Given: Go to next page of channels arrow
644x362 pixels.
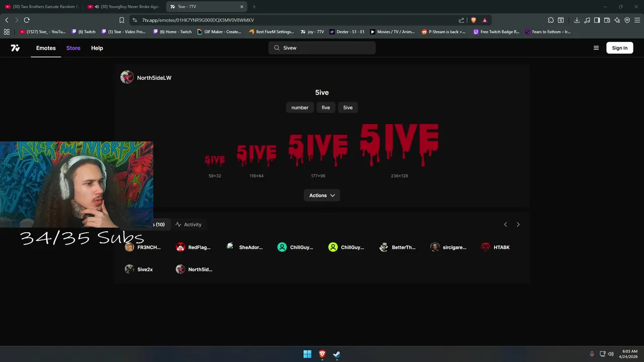Looking at the screenshot, I should pyautogui.click(x=518, y=224).
